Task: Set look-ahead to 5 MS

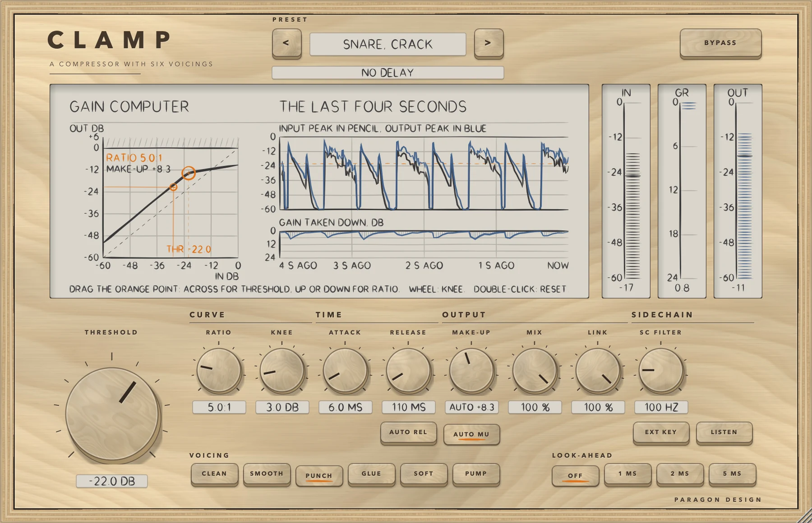Action: pos(732,474)
